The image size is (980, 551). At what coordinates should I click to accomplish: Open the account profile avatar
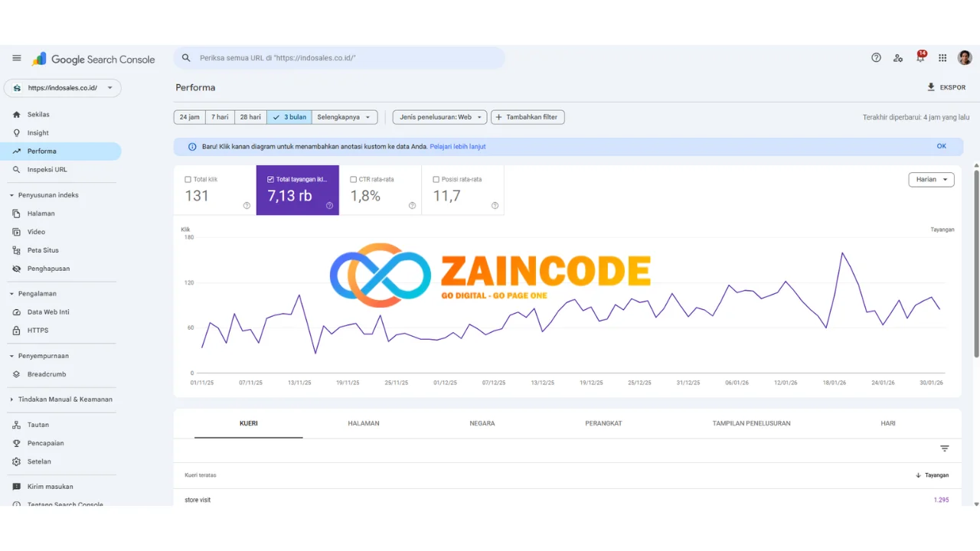(x=965, y=57)
